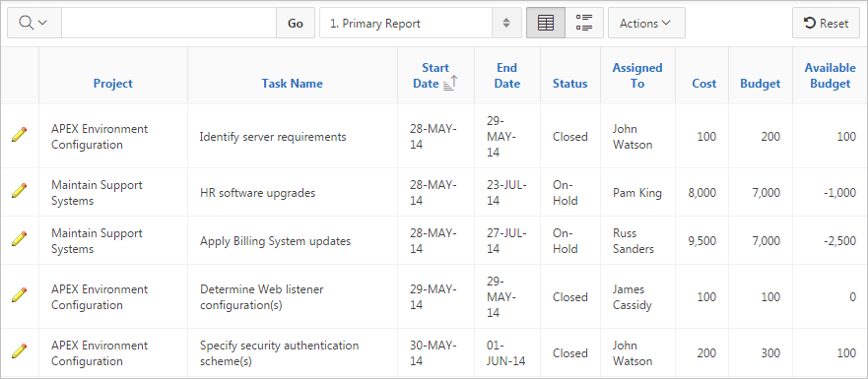Open the Actions menu
The width and height of the screenshot is (868, 379).
646,24
